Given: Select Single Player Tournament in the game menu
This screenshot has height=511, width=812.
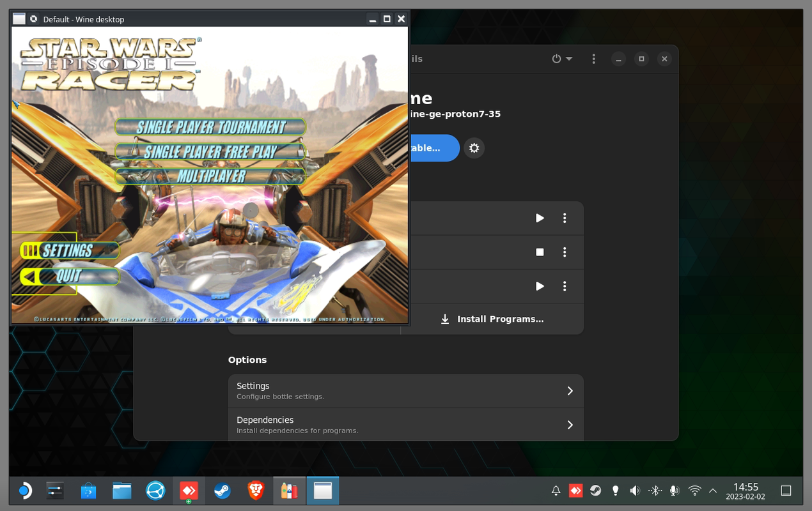Looking at the screenshot, I should point(210,126).
